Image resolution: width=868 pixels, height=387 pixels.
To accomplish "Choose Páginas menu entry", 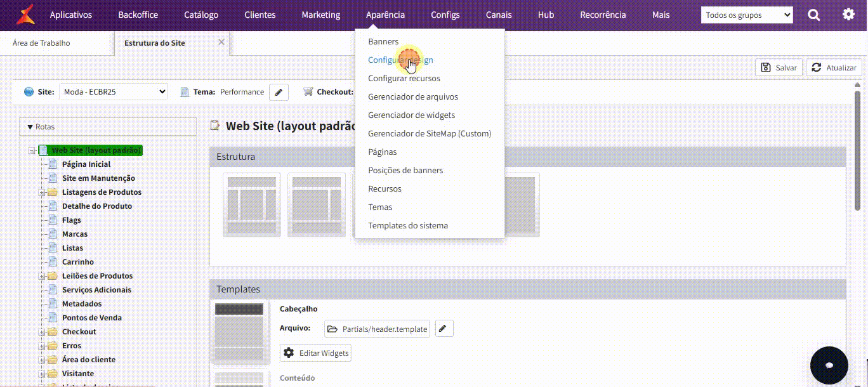I will pyautogui.click(x=383, y=152).
